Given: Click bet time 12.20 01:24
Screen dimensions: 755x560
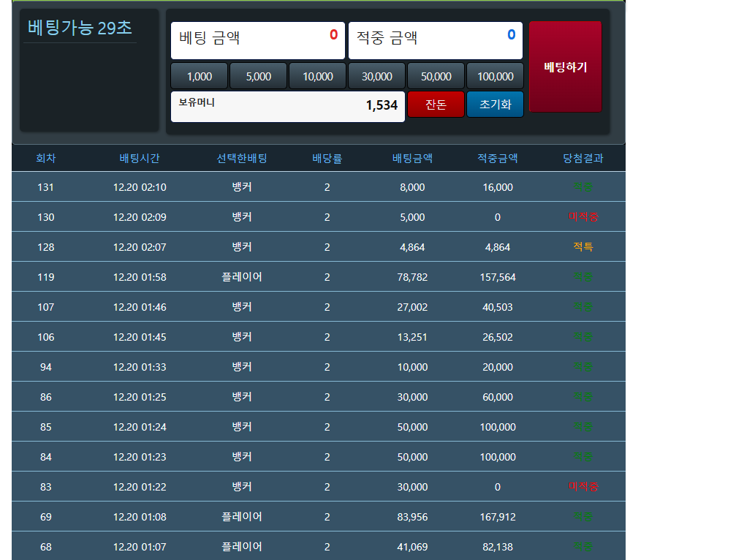Looking at the screenshot, I should coord(140,427).
